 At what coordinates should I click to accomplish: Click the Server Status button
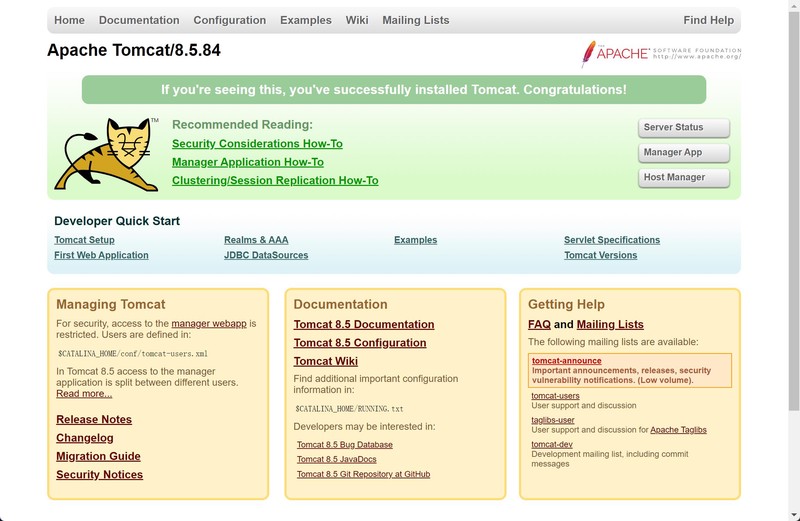(684, 128)
